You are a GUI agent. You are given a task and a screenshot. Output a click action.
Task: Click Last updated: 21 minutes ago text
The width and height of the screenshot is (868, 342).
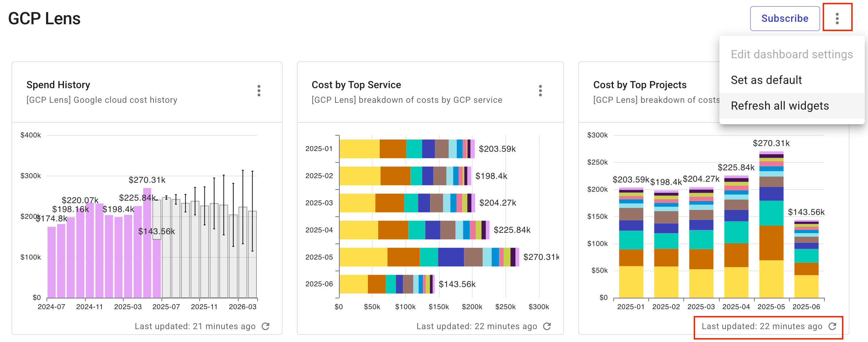coord(195,326)
